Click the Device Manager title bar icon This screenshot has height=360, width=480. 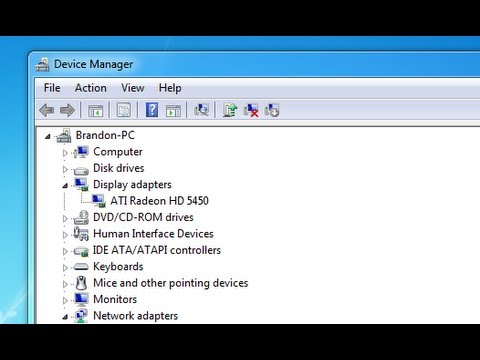(42, 64)
